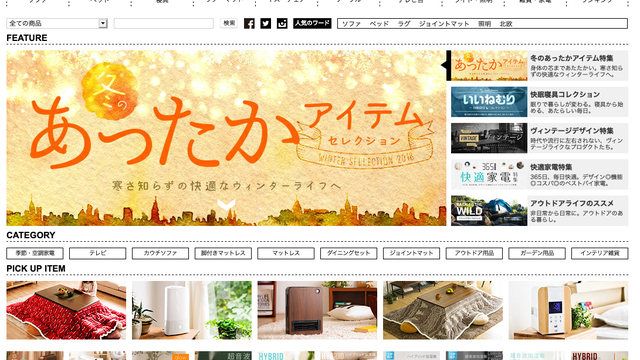
Task: Open 快適家電特集 feature entry
Action: 539,175
